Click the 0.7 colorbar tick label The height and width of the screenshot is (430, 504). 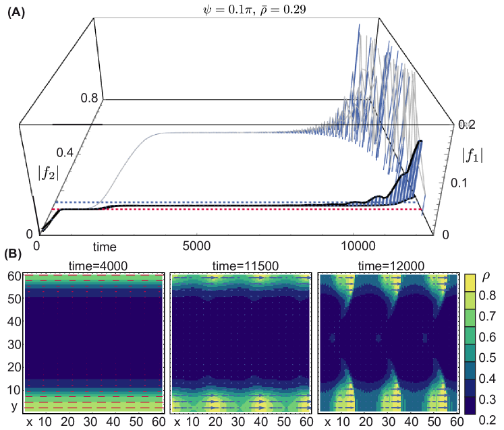click(488, 316)
